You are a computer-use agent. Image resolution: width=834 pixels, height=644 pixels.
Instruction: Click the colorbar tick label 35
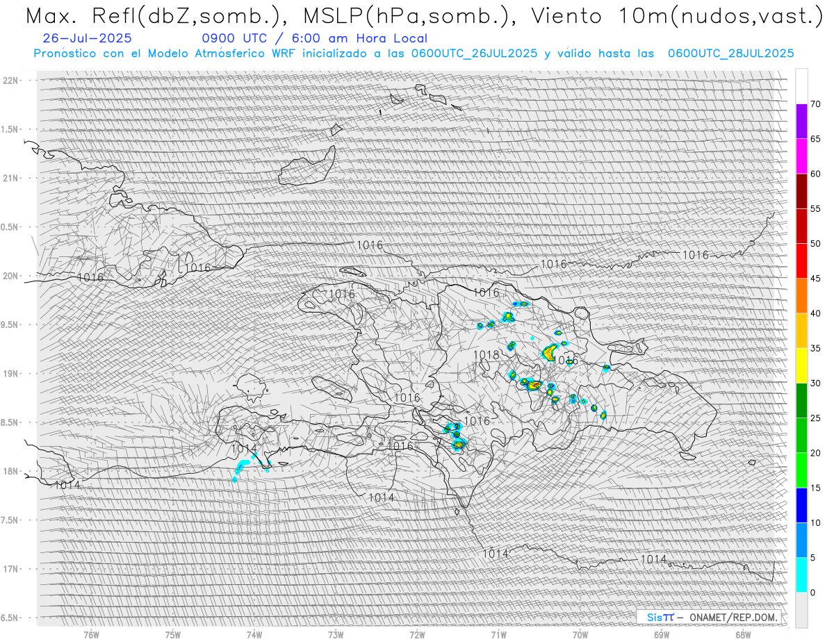coord(815,348)
